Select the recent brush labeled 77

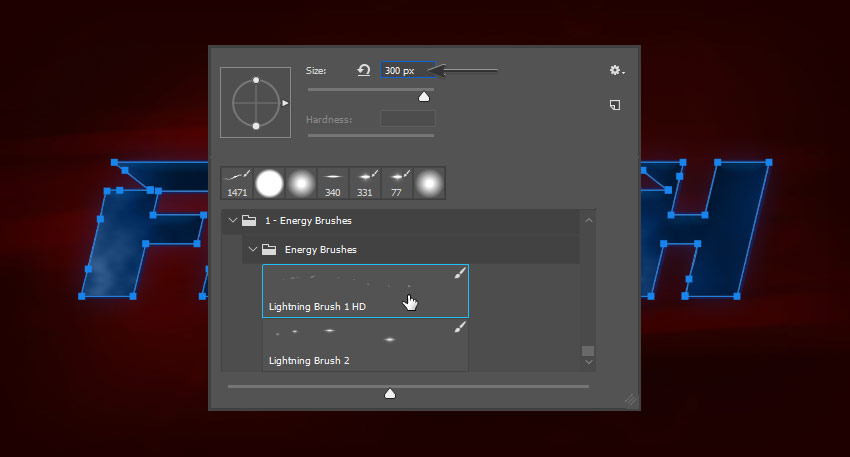[397, 182]
